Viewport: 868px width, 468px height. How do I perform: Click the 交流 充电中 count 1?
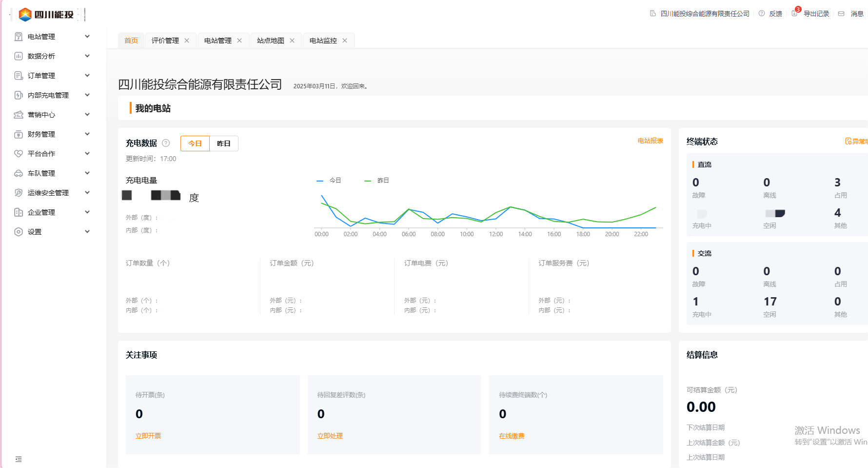click(695, 302)
